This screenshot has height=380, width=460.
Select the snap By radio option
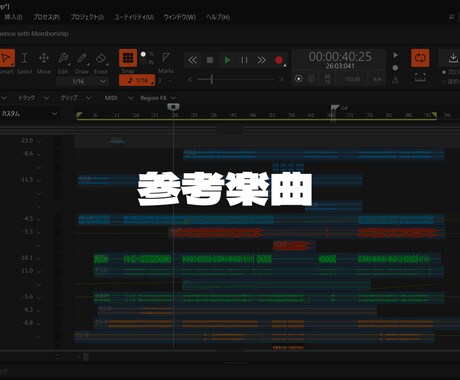(x=143, y=62)
